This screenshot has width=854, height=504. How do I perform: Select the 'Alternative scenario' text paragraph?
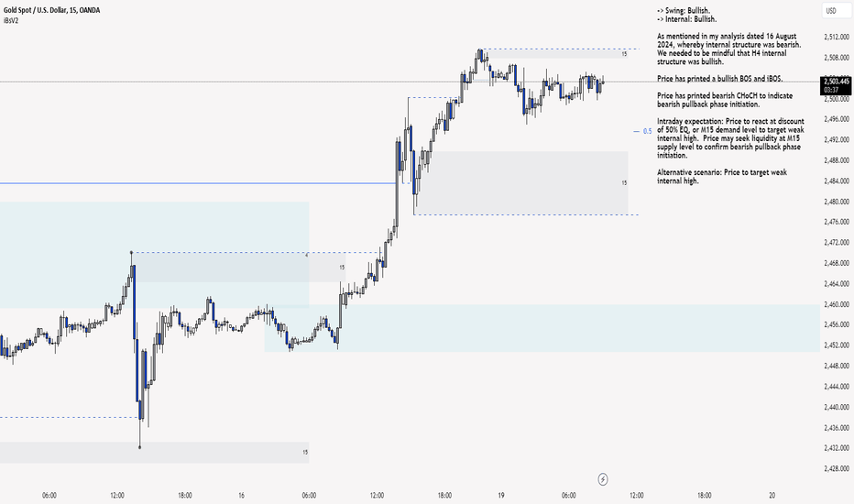point(722,177)
